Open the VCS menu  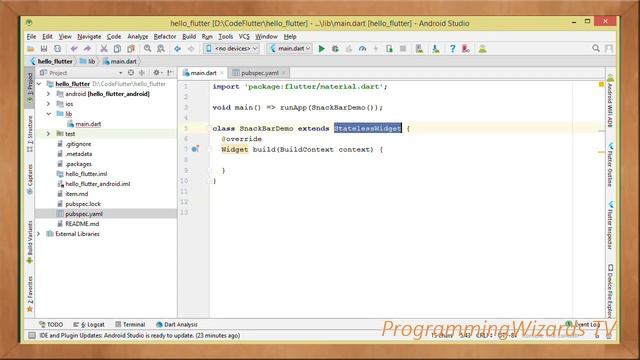point(244,36)
